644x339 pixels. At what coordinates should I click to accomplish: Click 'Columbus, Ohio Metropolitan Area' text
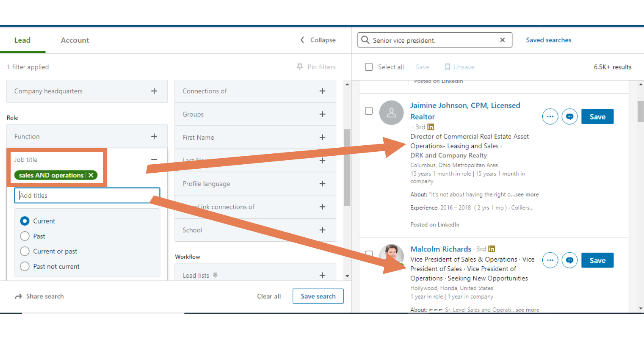[454, 165]
